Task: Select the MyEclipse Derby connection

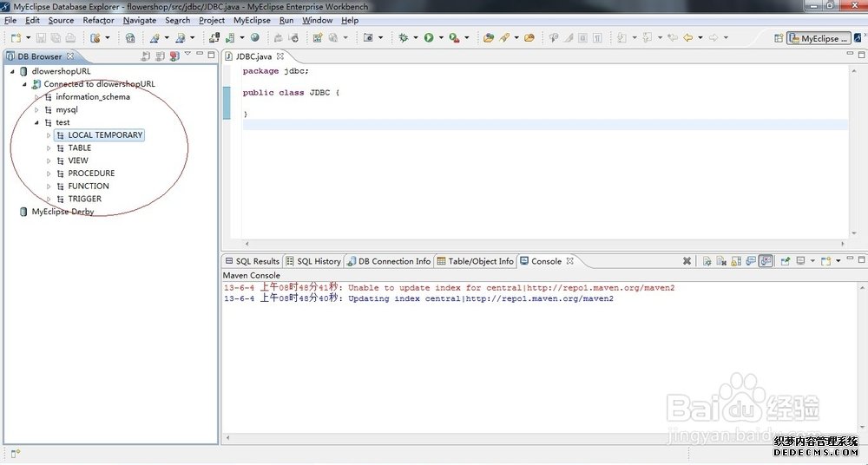Action: pyautogui.click(x=62, y=212)
